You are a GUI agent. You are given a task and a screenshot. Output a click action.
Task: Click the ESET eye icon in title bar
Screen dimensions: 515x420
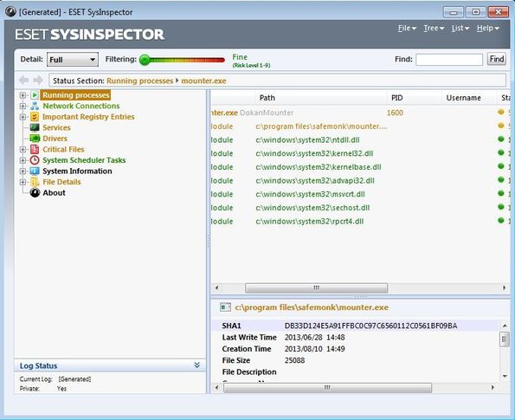pyautogui.click(x=10, y=11)
